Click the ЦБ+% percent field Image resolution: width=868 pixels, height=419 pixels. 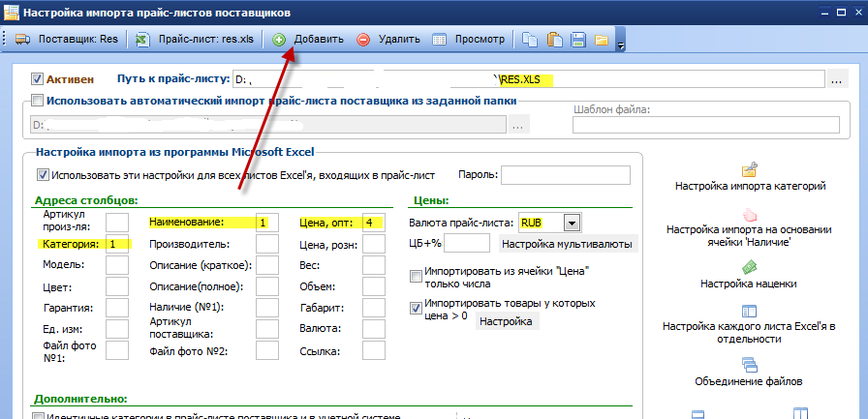click(x=467, y=243)
